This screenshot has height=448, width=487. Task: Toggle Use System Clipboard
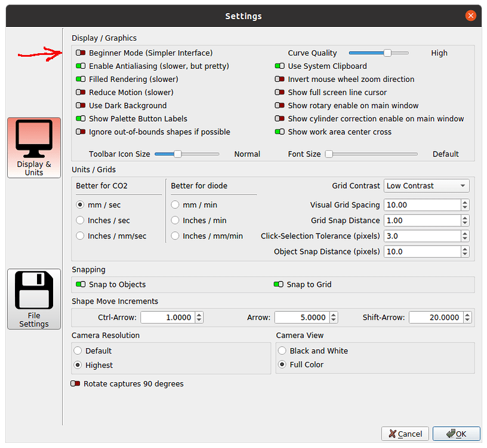279,66
